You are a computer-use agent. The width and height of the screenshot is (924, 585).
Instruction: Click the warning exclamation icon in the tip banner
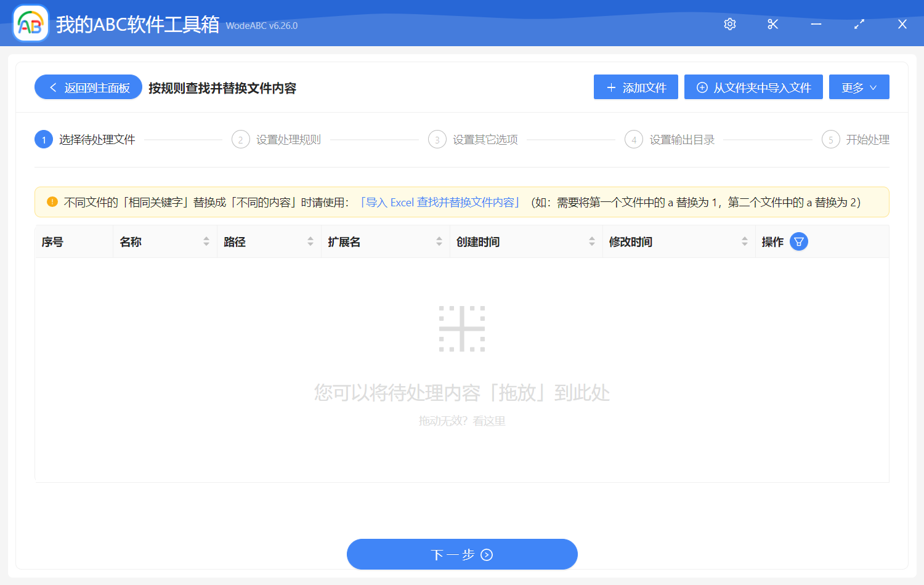click(52, 201)
